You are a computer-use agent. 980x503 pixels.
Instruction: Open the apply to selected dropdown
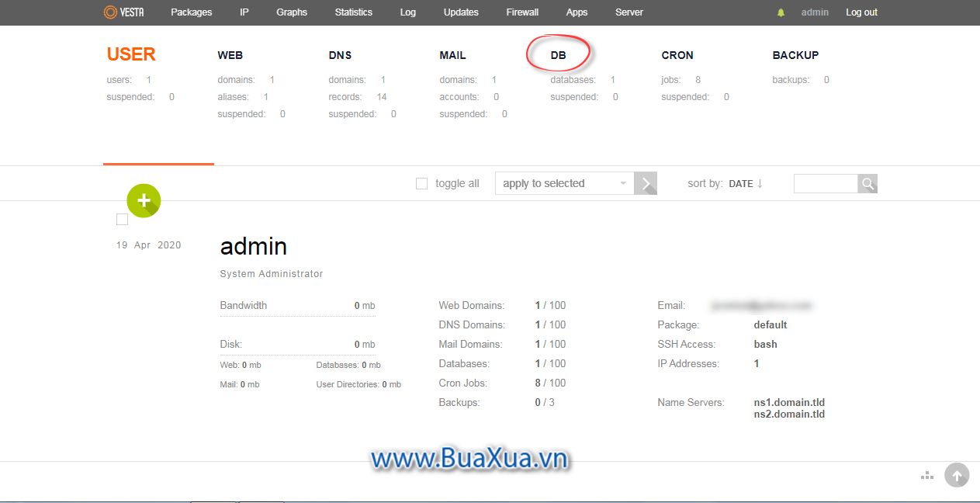click(x=564, y=183)
